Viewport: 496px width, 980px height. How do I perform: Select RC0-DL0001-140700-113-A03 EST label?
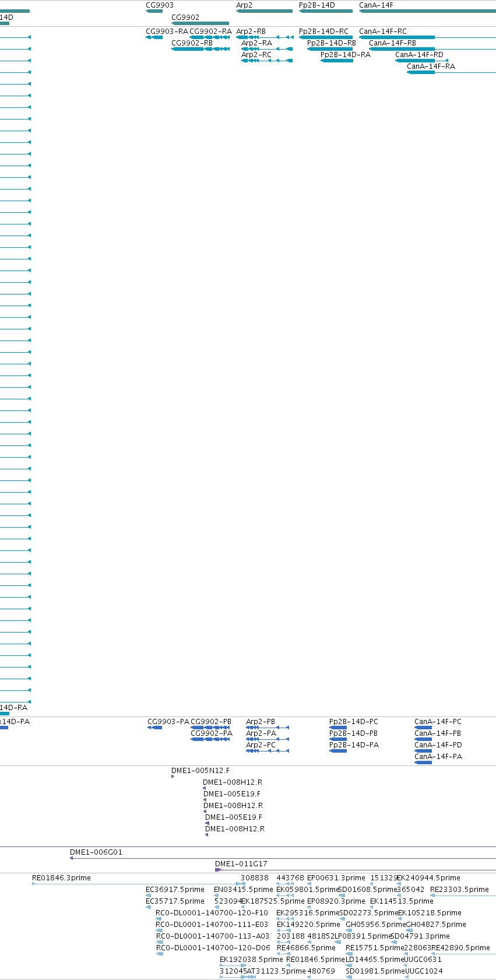tap(213, 936)
